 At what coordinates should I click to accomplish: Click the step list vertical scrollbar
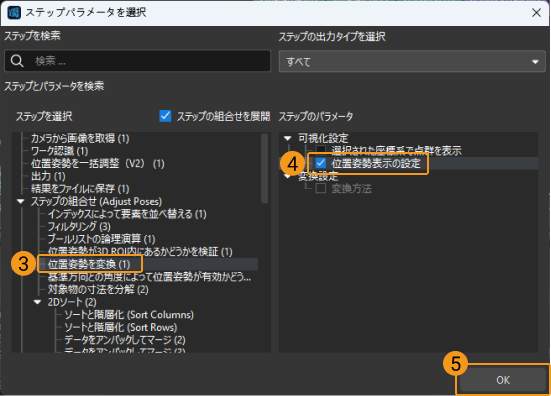[x=265, y=168]
